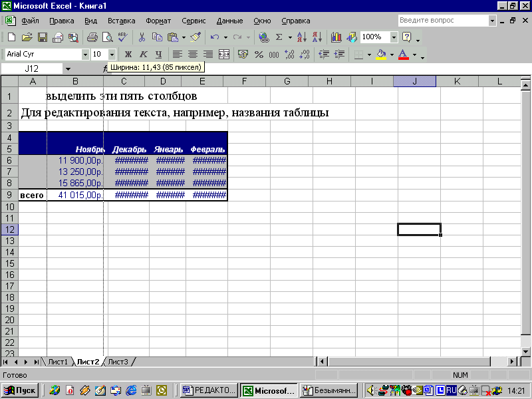Switch to РЕДАКТО... Word taskbar button
The image size is (532, 399).
(209, 390)
